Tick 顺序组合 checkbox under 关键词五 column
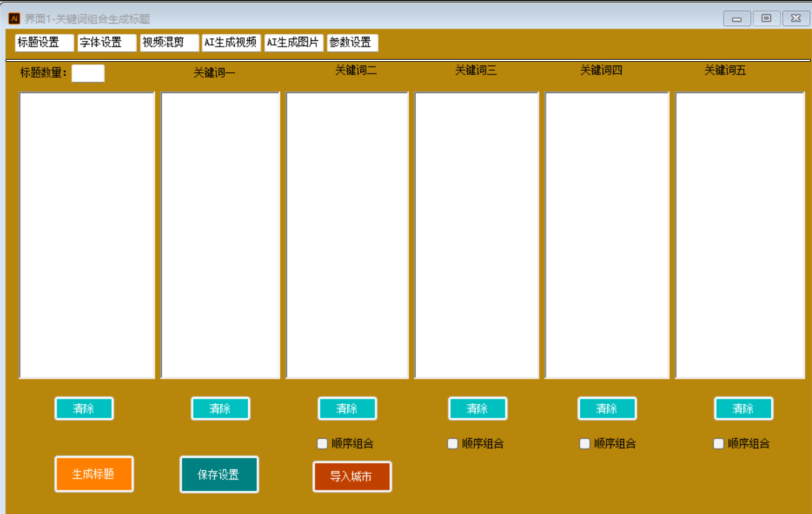812x514 pixels. [719, 443]
